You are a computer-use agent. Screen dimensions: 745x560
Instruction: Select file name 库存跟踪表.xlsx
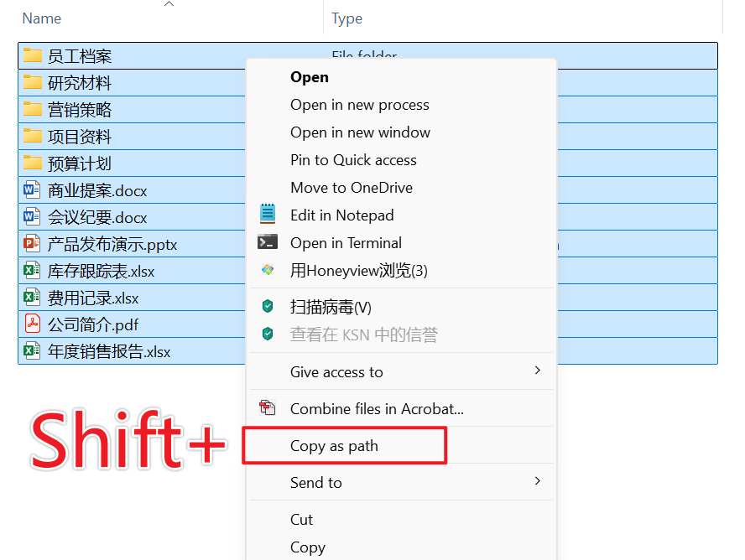point(102,271)
